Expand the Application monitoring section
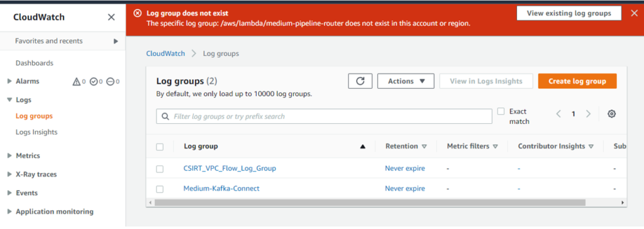This screenshot has width=644, height=229. 9,212
